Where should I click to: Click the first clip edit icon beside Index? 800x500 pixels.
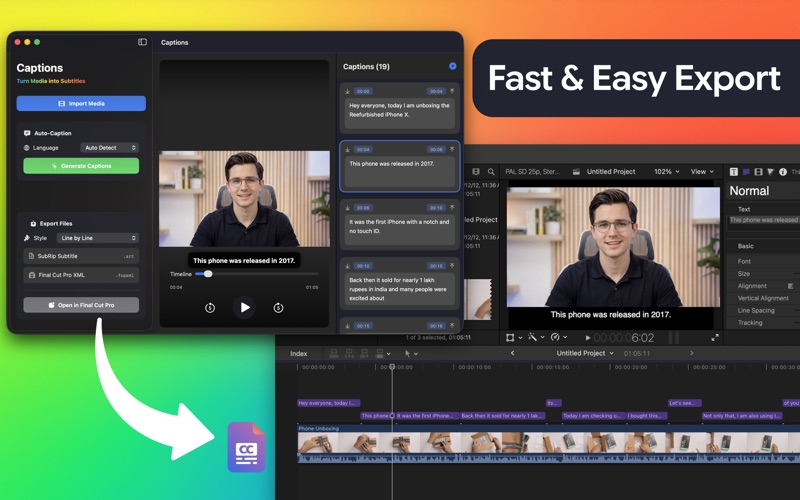(334, 353)
